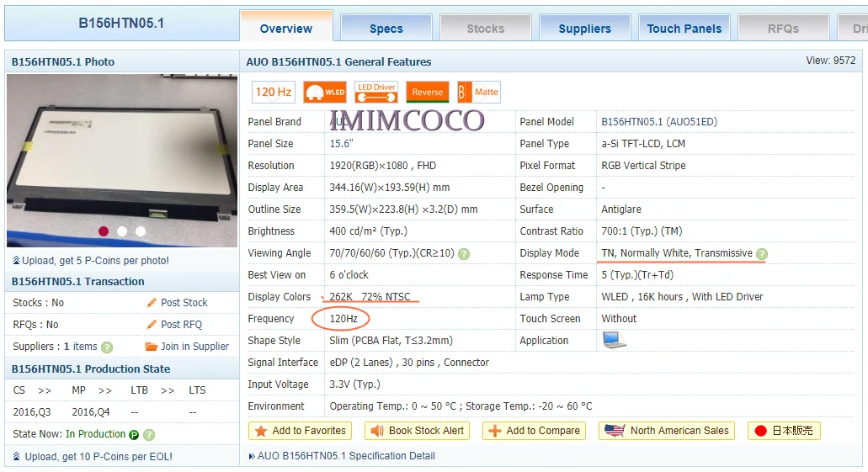Click help icon beside Suppliers items
The width and height of the screenshot is (868, 472).
[107, 347]
